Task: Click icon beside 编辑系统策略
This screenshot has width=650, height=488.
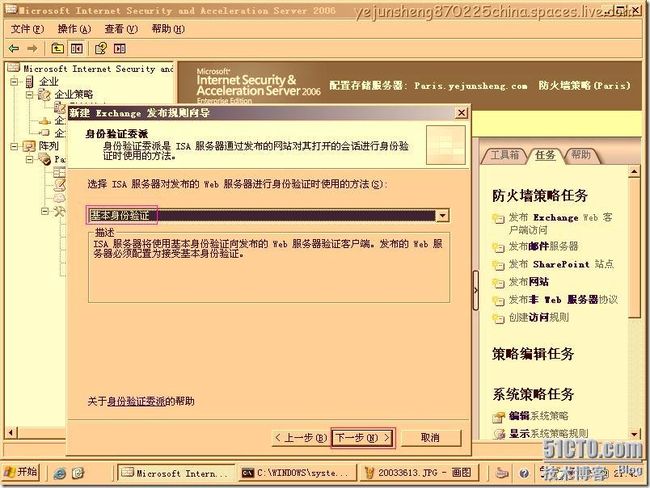Action: pos(498,417)
